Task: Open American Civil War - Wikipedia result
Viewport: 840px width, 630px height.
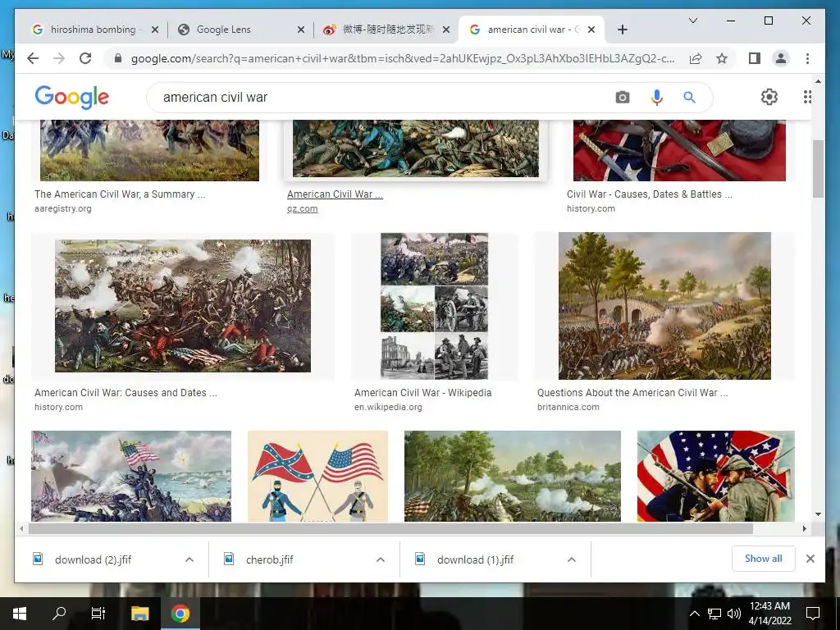Action: coord(422,393)
